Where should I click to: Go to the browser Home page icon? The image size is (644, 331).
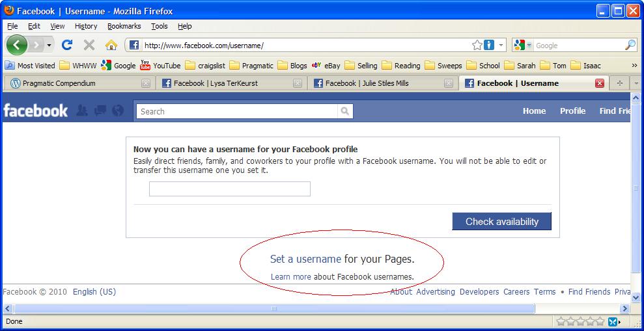(111, 45)
